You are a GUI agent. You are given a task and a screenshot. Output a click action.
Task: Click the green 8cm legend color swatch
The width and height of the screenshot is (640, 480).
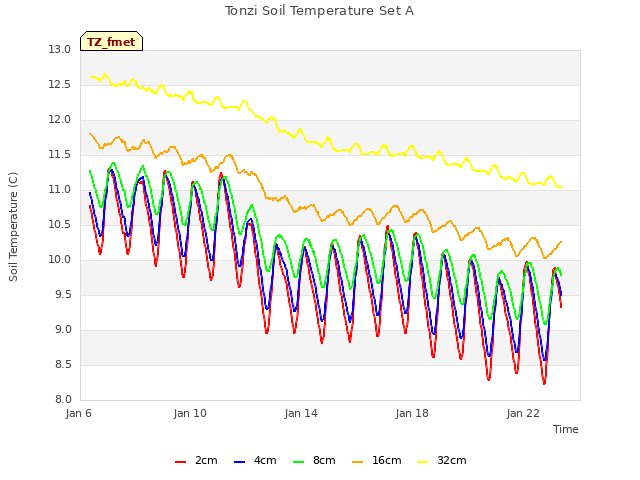click(299, 462)
